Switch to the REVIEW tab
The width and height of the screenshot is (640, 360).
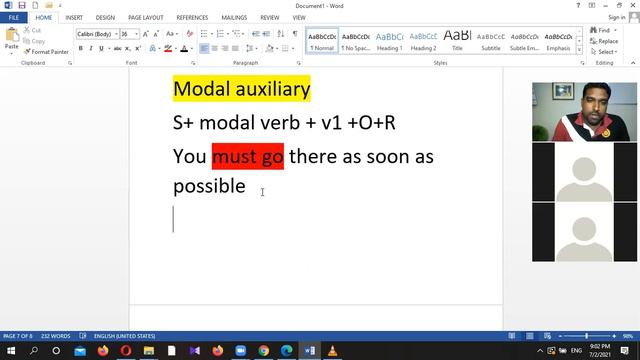270,18
